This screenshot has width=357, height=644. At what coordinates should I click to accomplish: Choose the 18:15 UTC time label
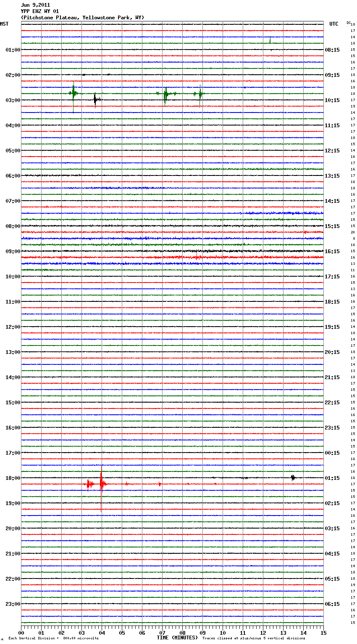coord(332,302)
